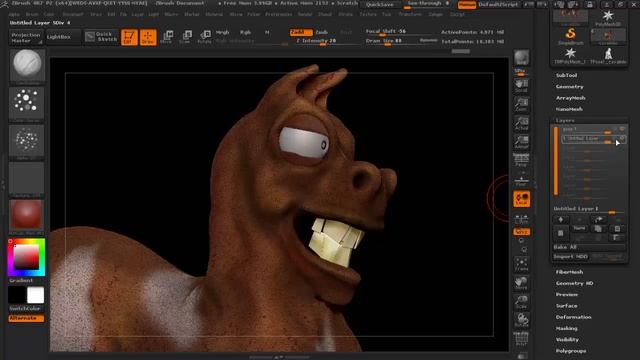
Task: Click the Gradient button
Action: coord(22,281)
